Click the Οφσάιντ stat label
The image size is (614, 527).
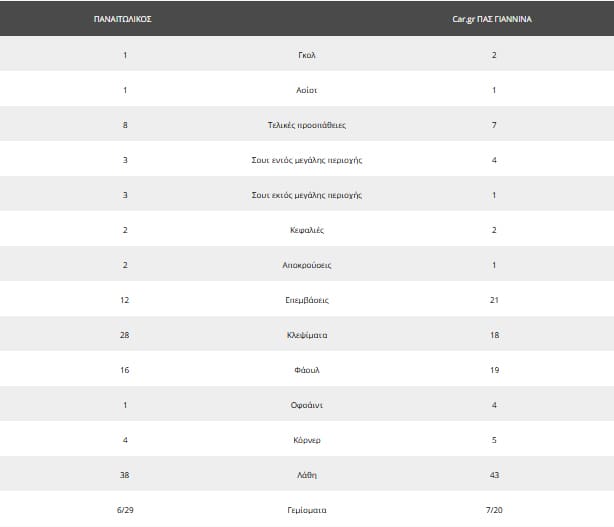point(306,405)
